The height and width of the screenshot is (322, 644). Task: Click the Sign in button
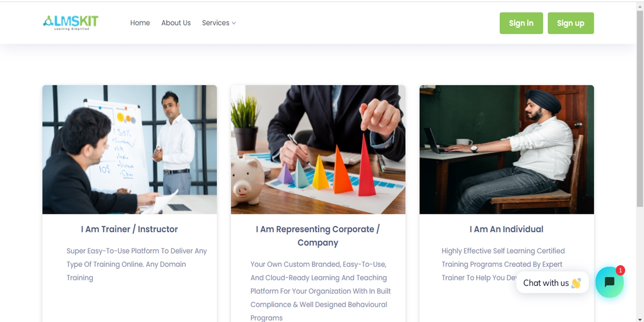coord(521,23)
